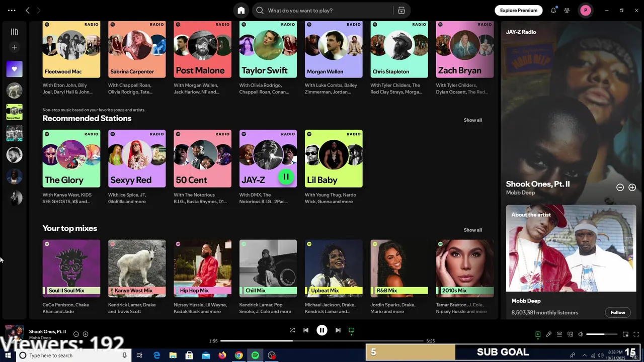Viewport: 644px width, 362px height.
Task: Toggle the Queue panel
Action: coord(559,334)
